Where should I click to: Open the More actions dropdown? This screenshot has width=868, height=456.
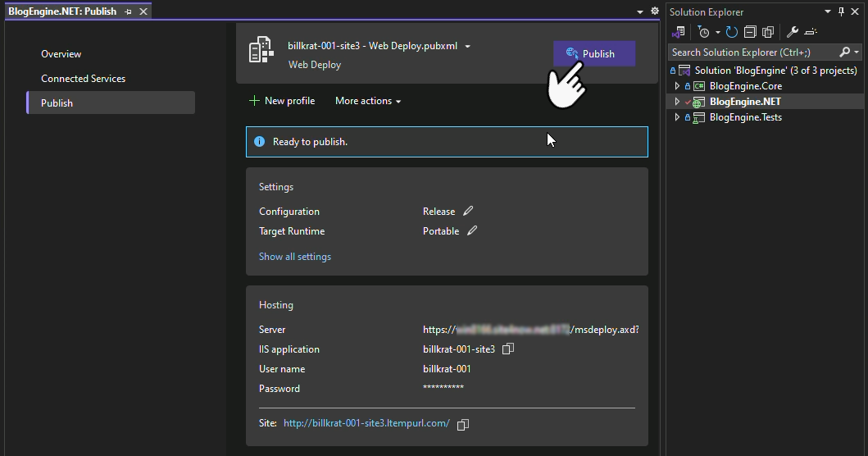[x=368, y=101]
